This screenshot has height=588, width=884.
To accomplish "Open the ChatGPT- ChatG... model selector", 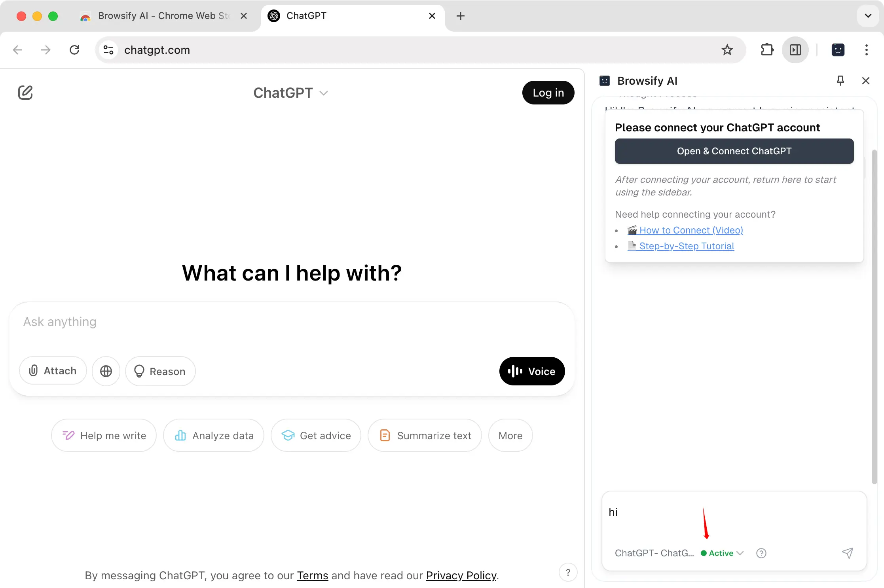I will tap(654, 553).
